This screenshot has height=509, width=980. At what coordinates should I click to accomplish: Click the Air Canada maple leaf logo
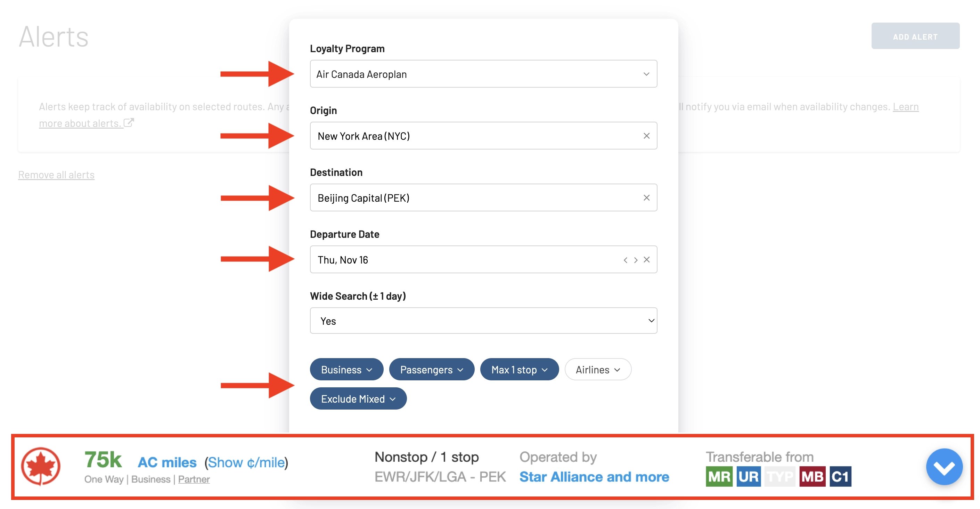click(40, 467)
